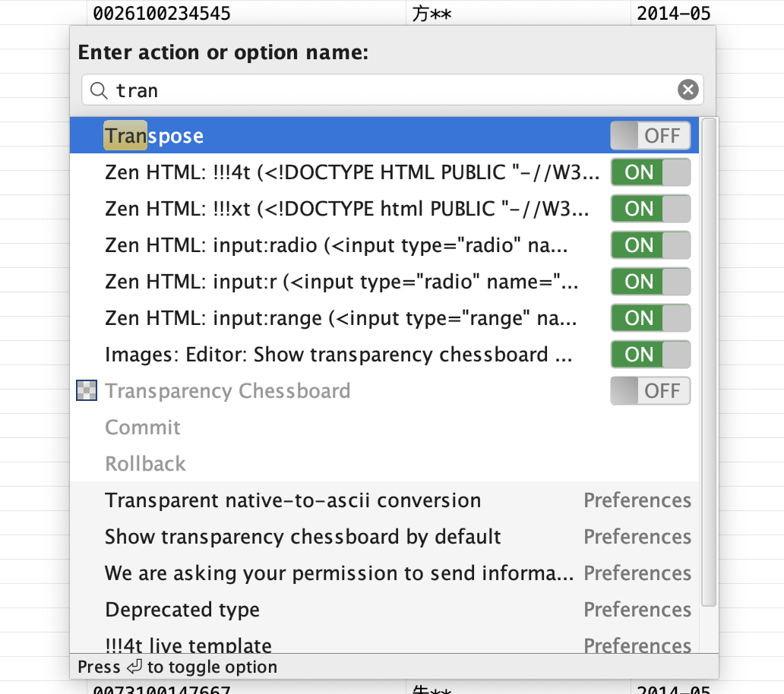Image resolution: width=784 pixels, height=694 pixels.
Task: Clear the search field text
Action: 688,90
